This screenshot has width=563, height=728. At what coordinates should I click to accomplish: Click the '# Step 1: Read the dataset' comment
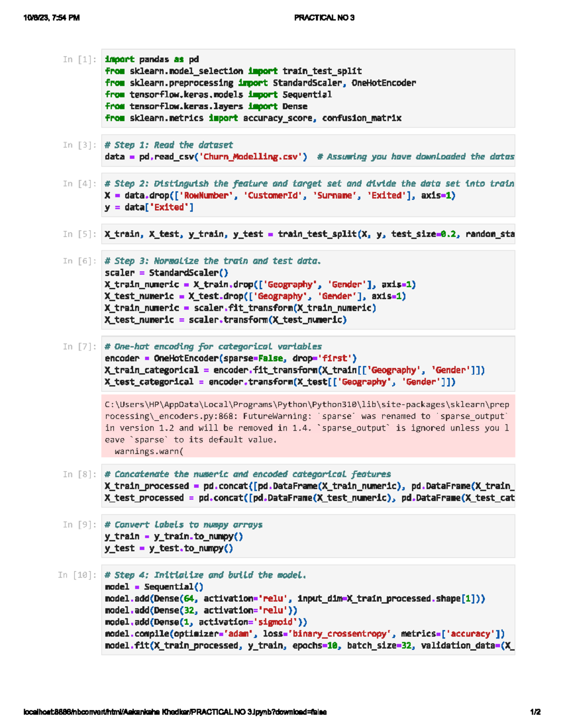click(169, 145)
